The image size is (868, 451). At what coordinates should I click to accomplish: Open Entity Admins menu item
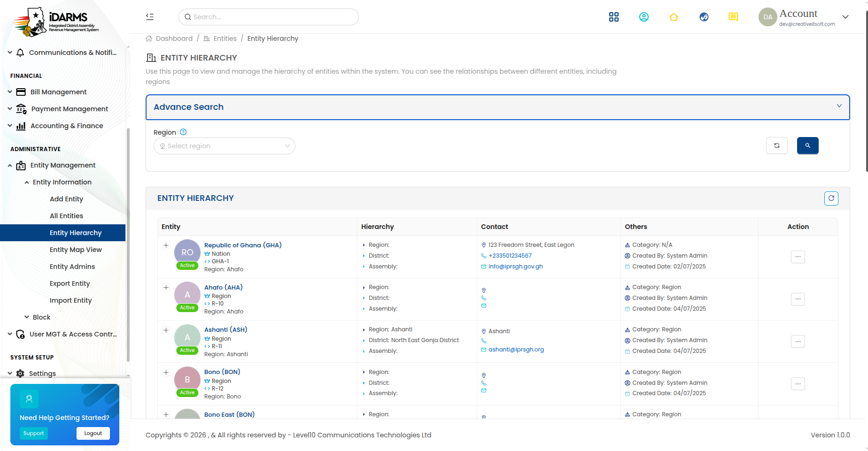coord(72,267)
